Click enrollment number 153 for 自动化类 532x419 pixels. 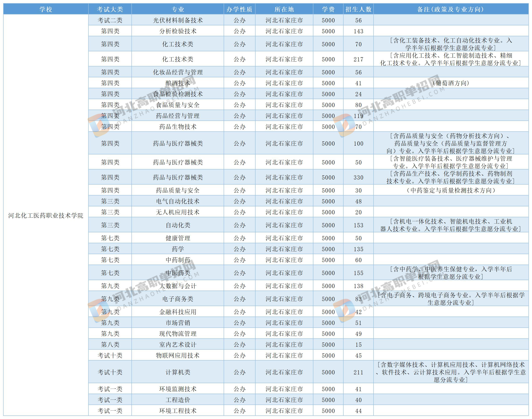pyautogui.click(x=358, y=225)
